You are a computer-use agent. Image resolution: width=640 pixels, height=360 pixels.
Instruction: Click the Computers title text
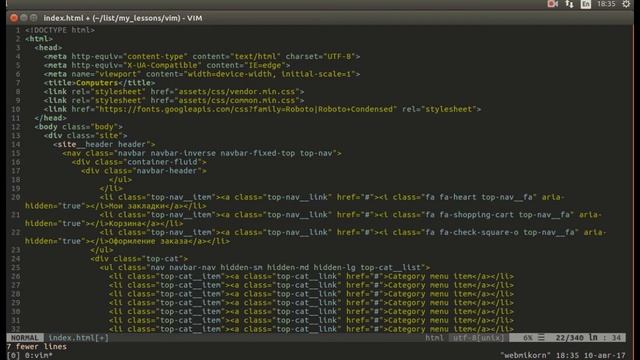[97, 83]
